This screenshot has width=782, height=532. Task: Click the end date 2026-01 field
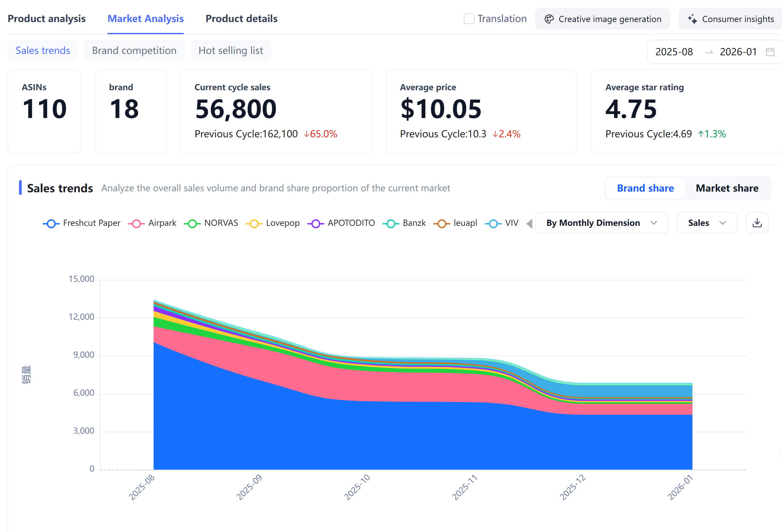(738, 52)
